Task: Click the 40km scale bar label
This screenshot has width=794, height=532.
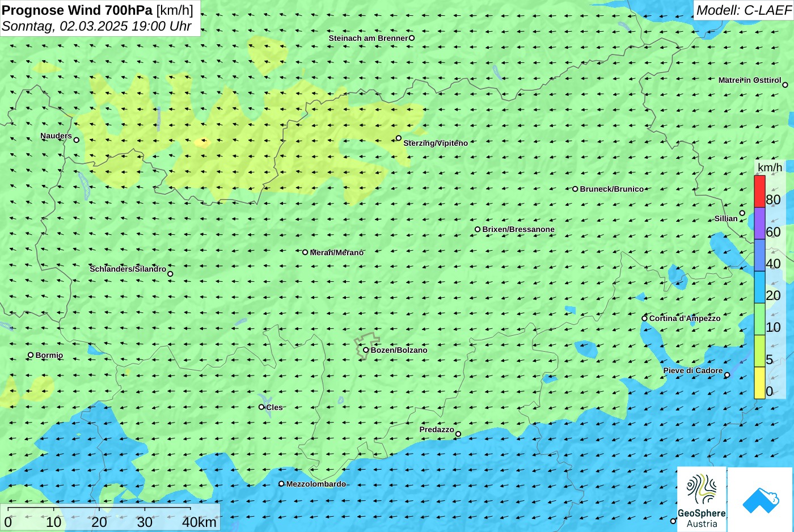Action: pyautogui.click(x=199, y=522)
